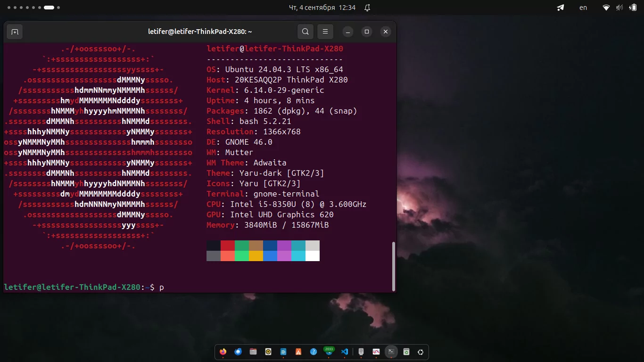Screen dimensions: 644x362
Task: Open the USB drive icon in dock
Action: (361, 352)
